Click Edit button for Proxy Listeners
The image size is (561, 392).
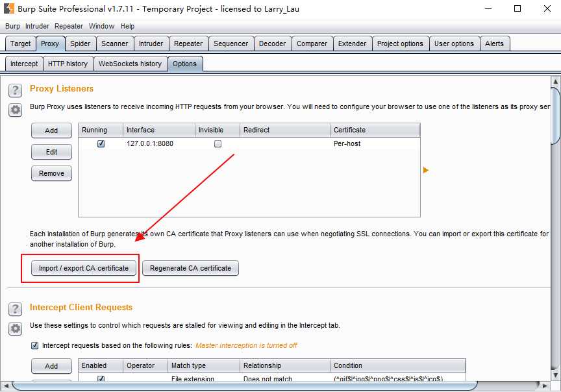51,152
